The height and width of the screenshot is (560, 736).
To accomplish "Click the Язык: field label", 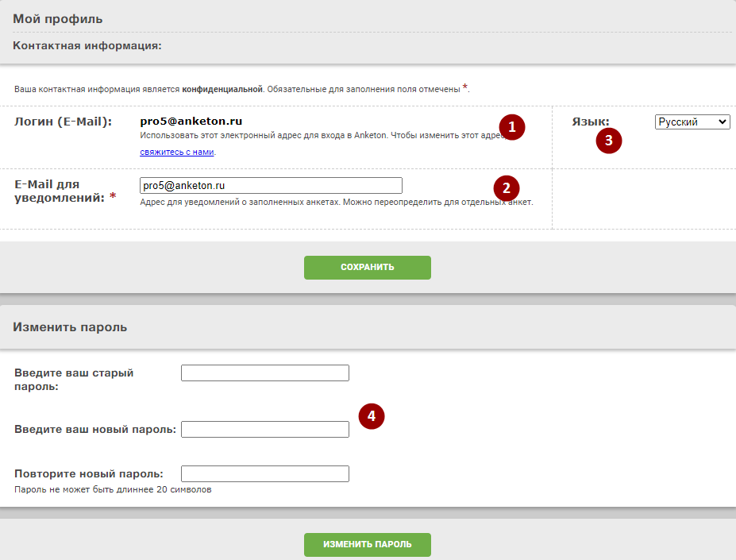I will [x=591, y=122].
